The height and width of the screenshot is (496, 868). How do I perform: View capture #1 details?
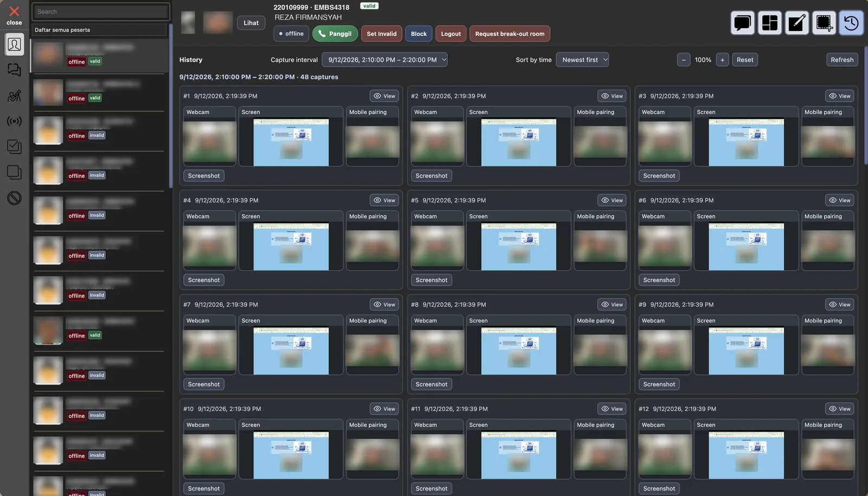[x=384, y=96]
